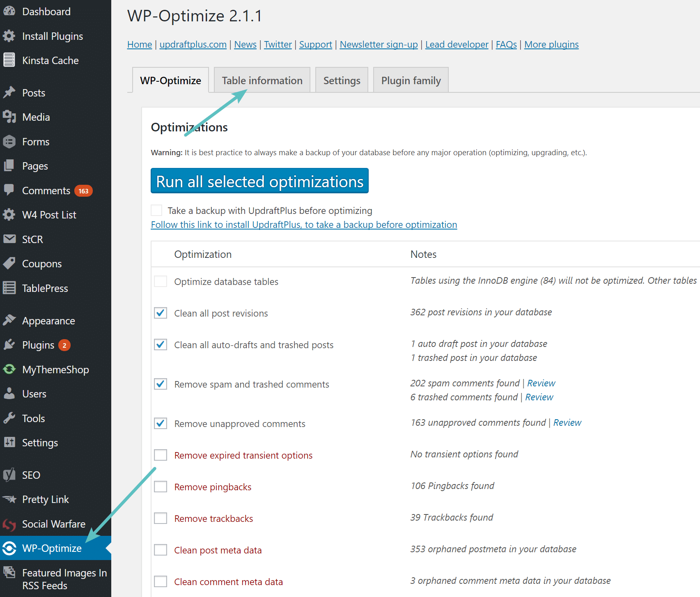Click the TablePress table icon

tap(9, 288)
